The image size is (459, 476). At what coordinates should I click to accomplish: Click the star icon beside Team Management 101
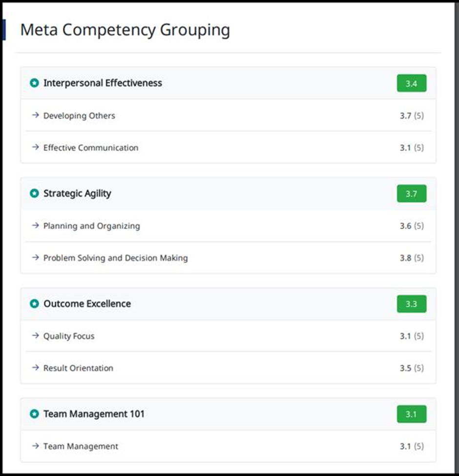click(34, 414)
